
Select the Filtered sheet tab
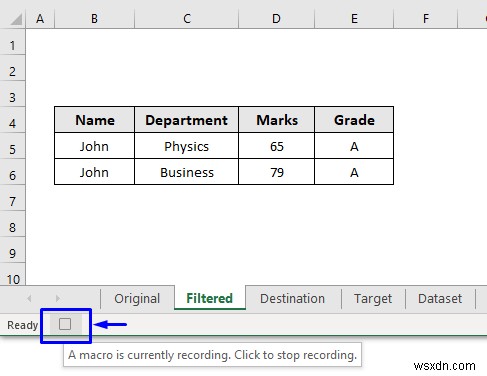coord(210,298)
